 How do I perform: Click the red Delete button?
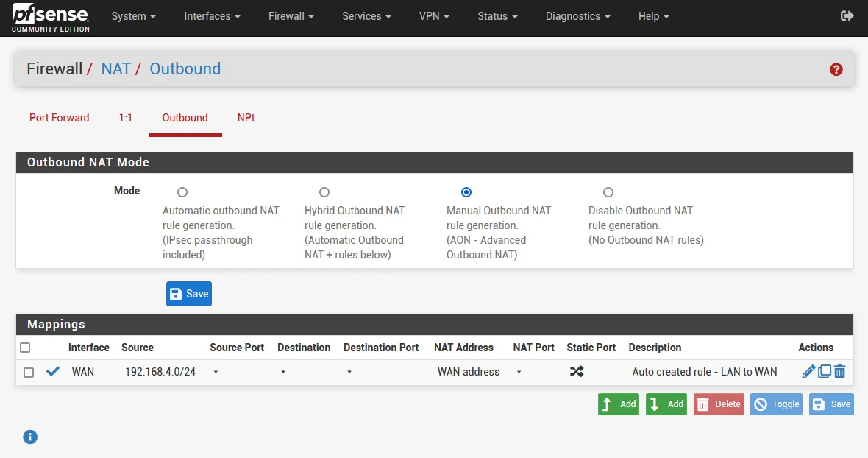719,404
